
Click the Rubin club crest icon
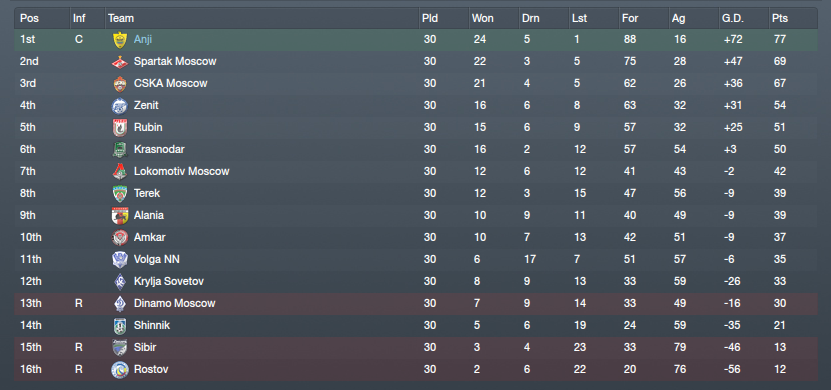(x=120, y=128)
